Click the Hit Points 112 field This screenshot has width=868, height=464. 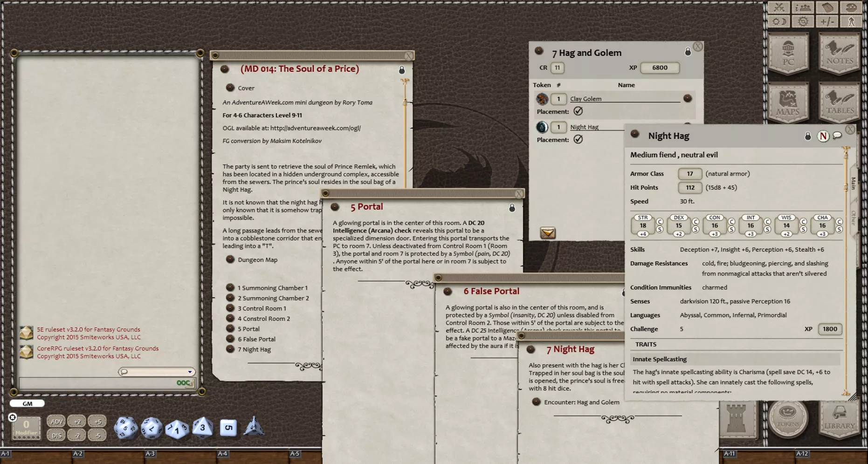coord(690,188)
